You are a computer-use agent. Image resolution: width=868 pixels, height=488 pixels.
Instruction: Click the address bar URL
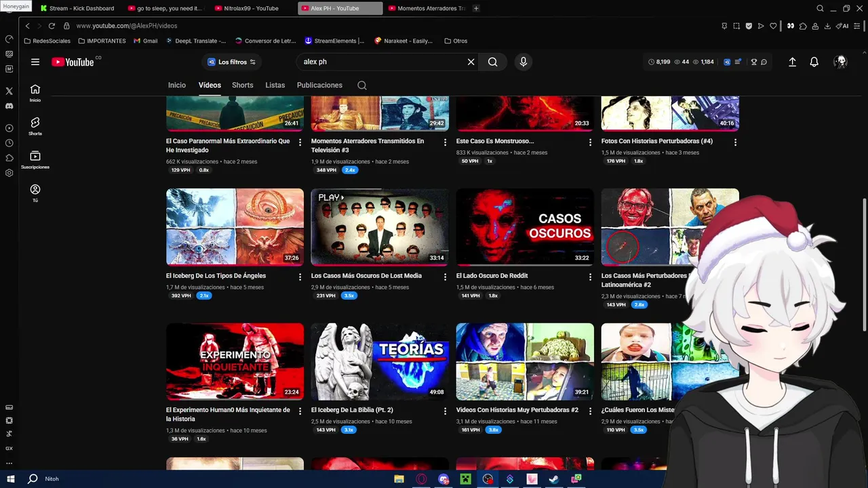[127, 26]
